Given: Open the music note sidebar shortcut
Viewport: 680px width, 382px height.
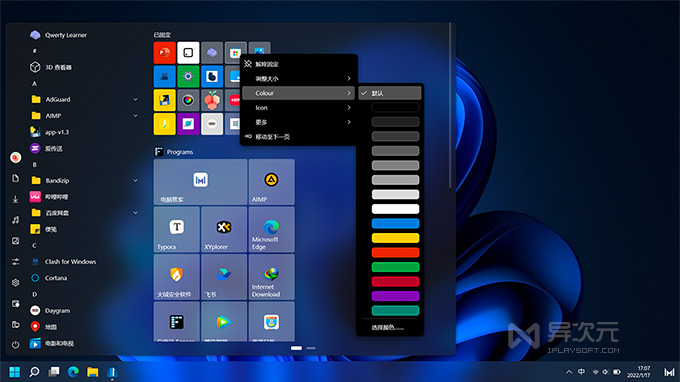Looking at the screenshot, I should 16,220.
